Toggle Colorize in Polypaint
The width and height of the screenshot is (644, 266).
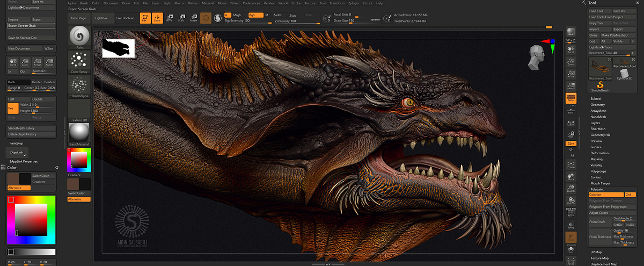pos(606,195)
